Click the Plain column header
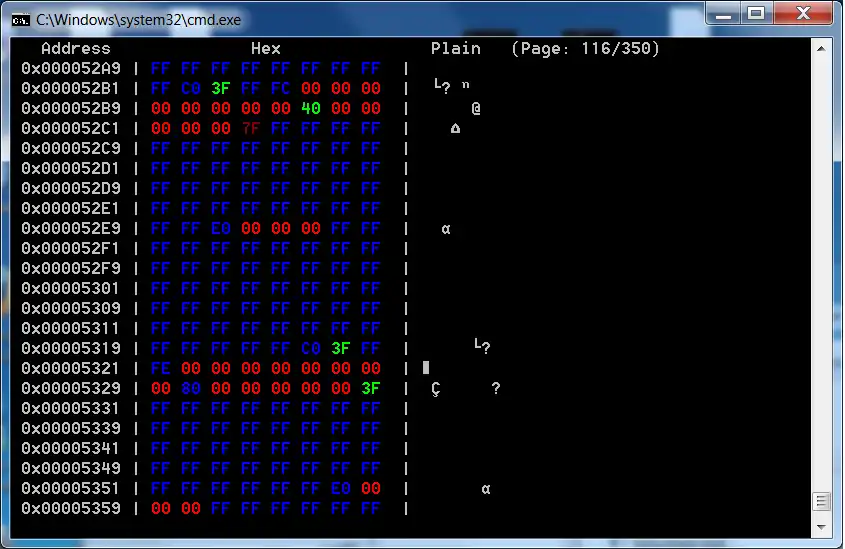Image resolution: width=845 pixels, height=549 pixels. 455,48
